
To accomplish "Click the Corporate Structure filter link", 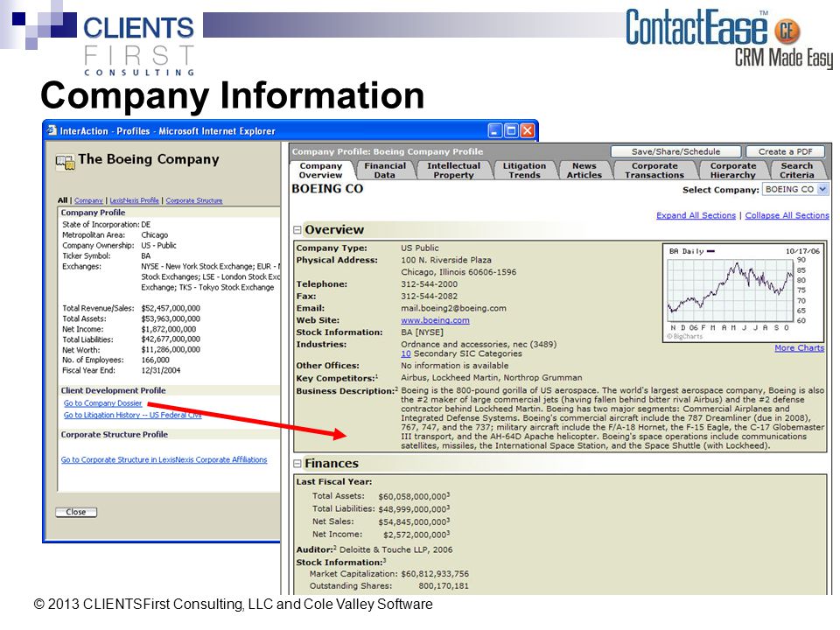I will (194, 200).
